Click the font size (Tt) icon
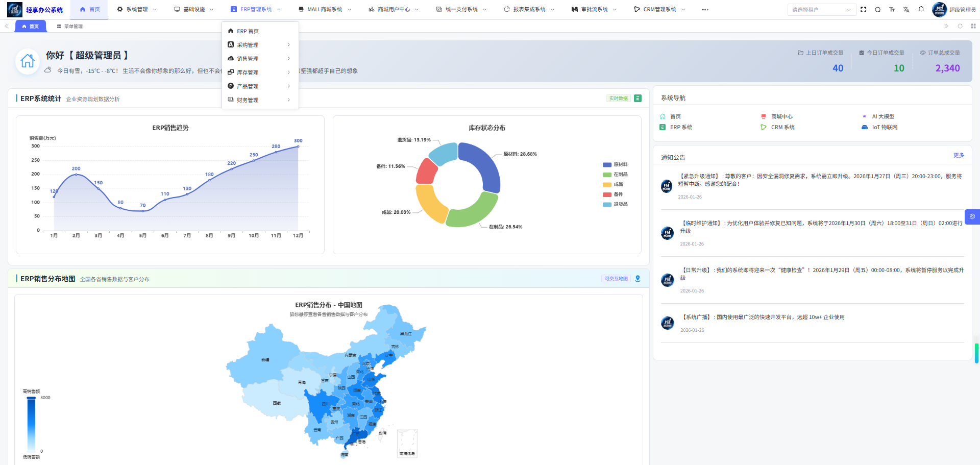This screenshot has height=465, width=980. (x=892, y=9)
